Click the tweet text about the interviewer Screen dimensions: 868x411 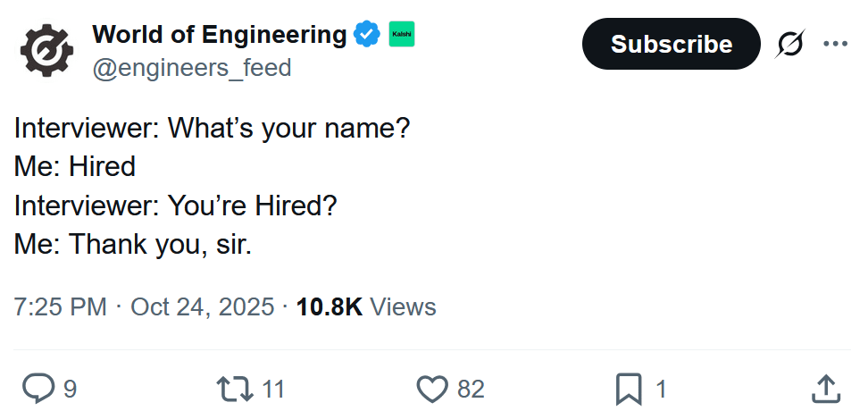point(212,185)
